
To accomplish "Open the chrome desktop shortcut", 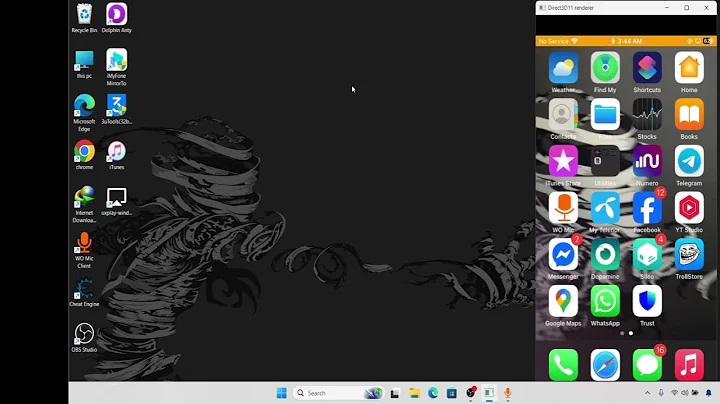I will pyautogui.click(x=84, y=155).
